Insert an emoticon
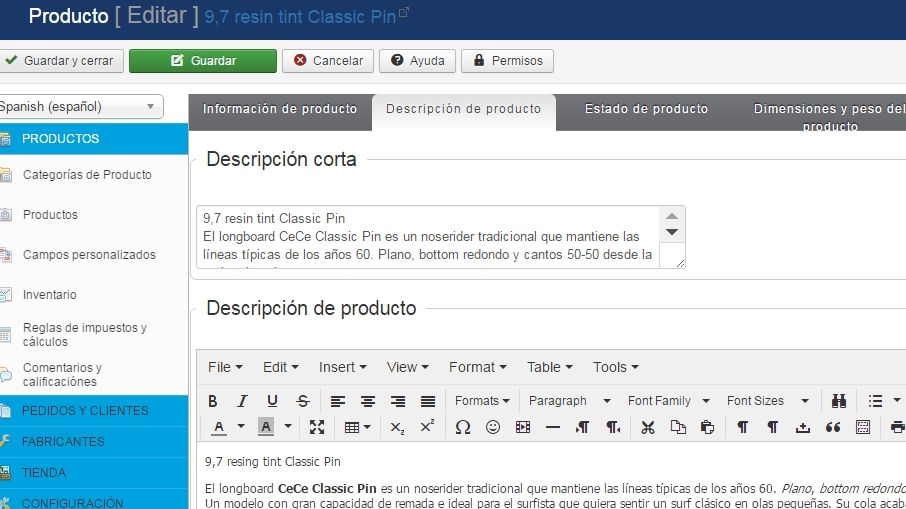This screenshot has height=509, width=906. (x=493, y=428)
